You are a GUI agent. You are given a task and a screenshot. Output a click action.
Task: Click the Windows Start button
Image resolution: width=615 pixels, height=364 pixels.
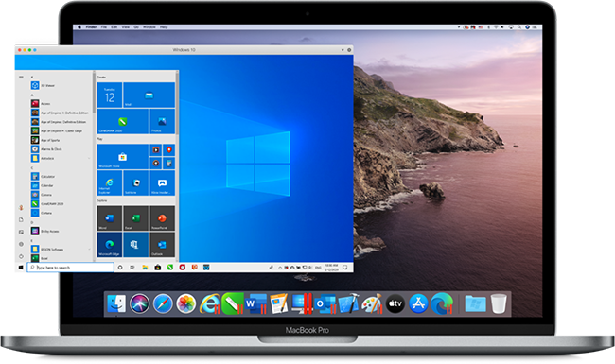tap(21, 268)
